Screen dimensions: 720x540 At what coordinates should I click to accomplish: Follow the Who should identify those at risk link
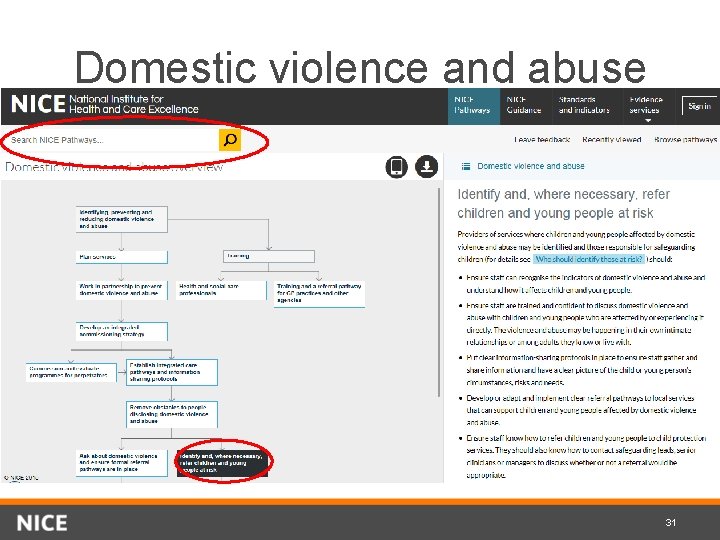pos(589,259)
